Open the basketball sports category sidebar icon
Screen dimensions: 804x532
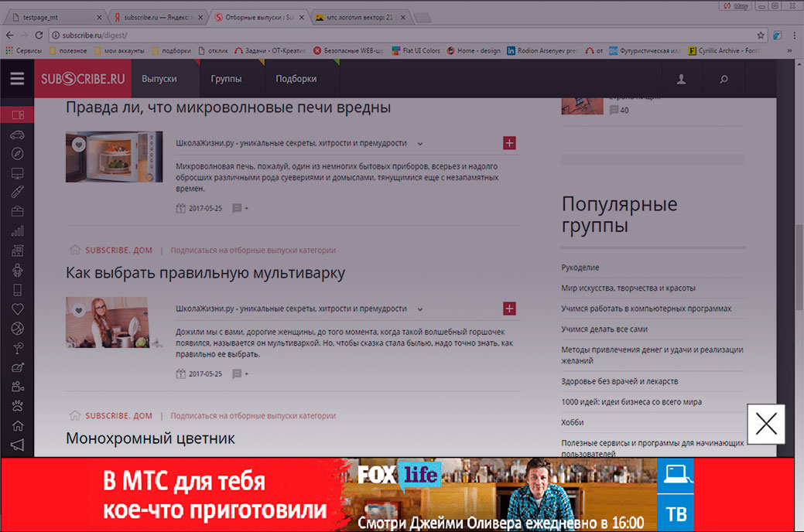pos(17,328)
